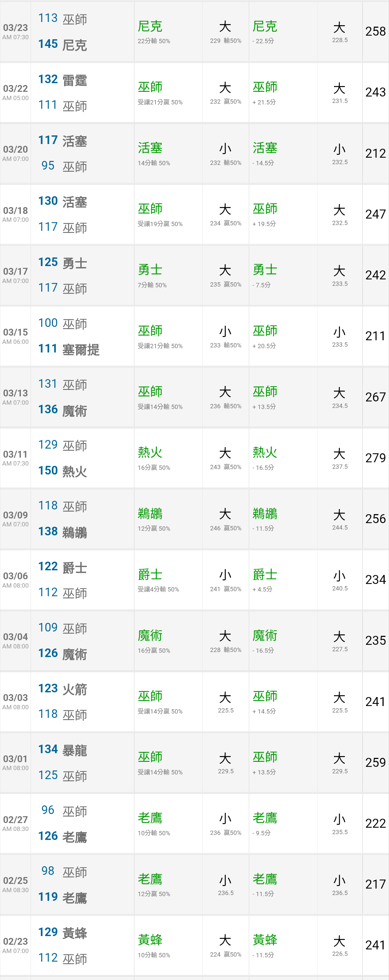Click 爵士 spread +4.5分
Image resolution: width=389 pixels, height=980 pixels.
(x=283, y=579)
